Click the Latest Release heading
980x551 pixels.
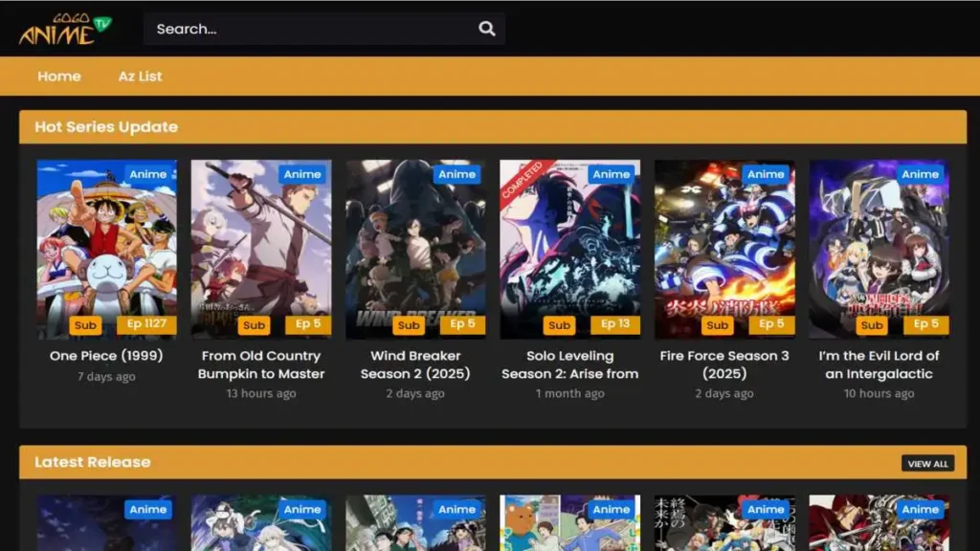(93, 462)
